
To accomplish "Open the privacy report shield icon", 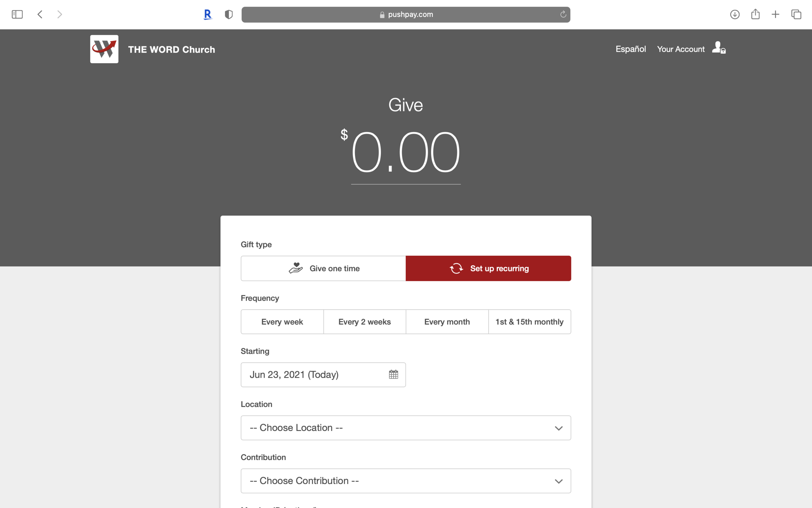I will (229, 14).
